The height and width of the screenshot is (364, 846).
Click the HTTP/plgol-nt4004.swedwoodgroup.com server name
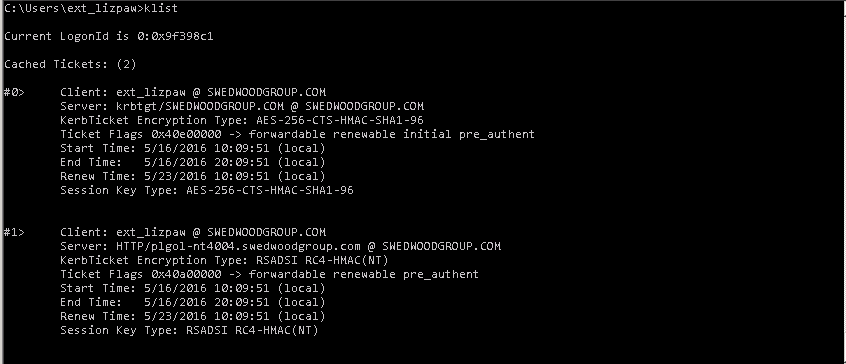[x=238, y=246]
